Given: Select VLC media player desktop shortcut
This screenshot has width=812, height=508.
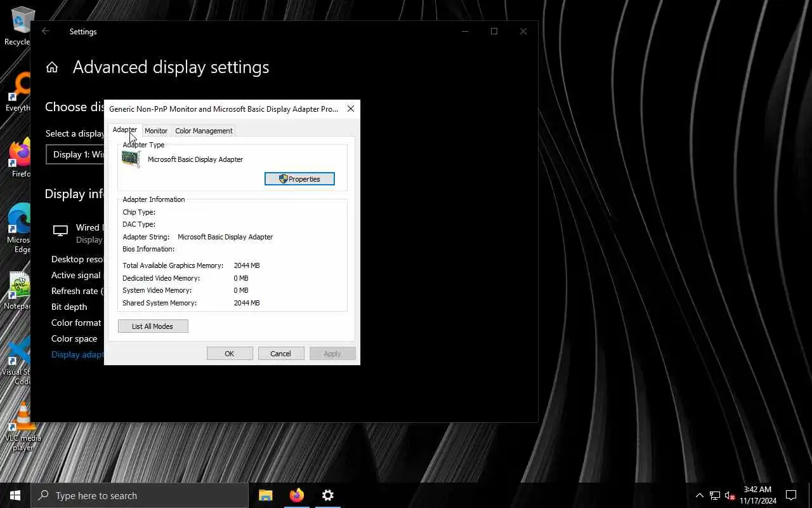Looking at the screenshot, I should 23,427.
